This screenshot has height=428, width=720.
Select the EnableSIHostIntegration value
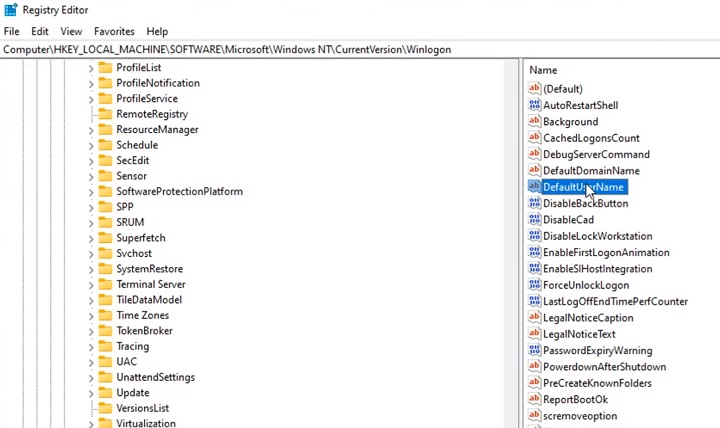[x=597, y=269]
